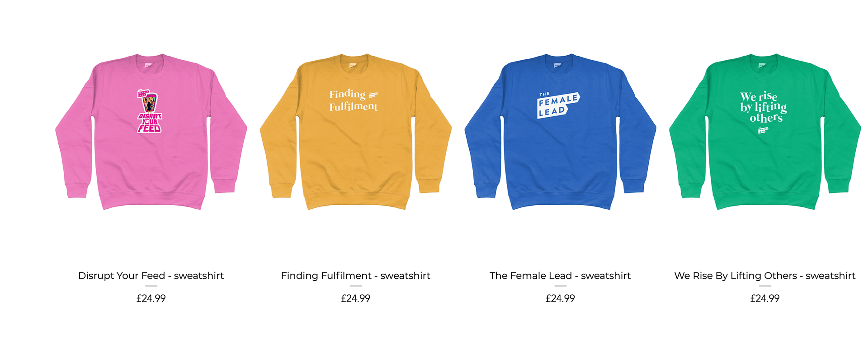This screenshot has height=340, width=868.
Task: Open the blue Female Lead sweatshirt image
Action: (x=560, y=132)
